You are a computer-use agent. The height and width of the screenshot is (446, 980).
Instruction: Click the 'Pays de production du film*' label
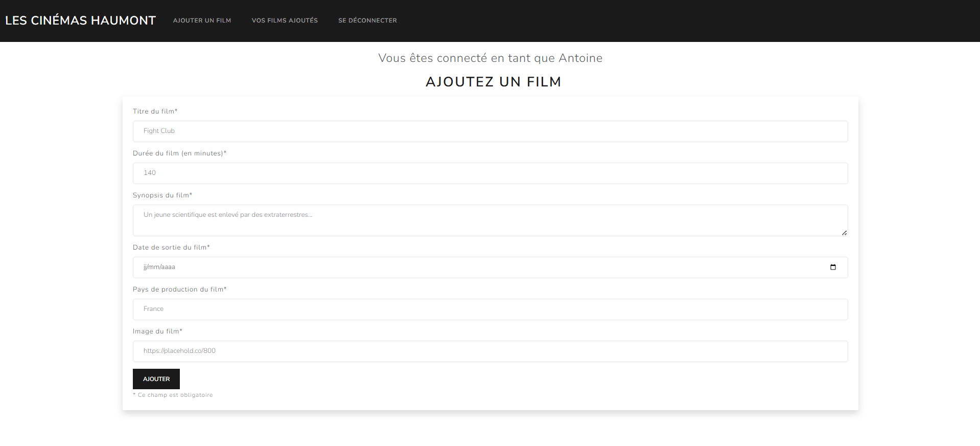coord(179,289)
